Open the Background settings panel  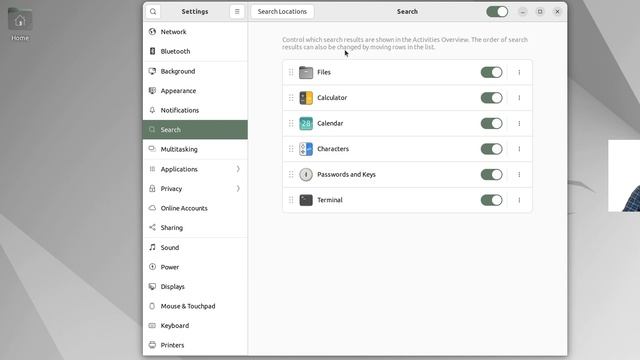(x=195, y=71)
